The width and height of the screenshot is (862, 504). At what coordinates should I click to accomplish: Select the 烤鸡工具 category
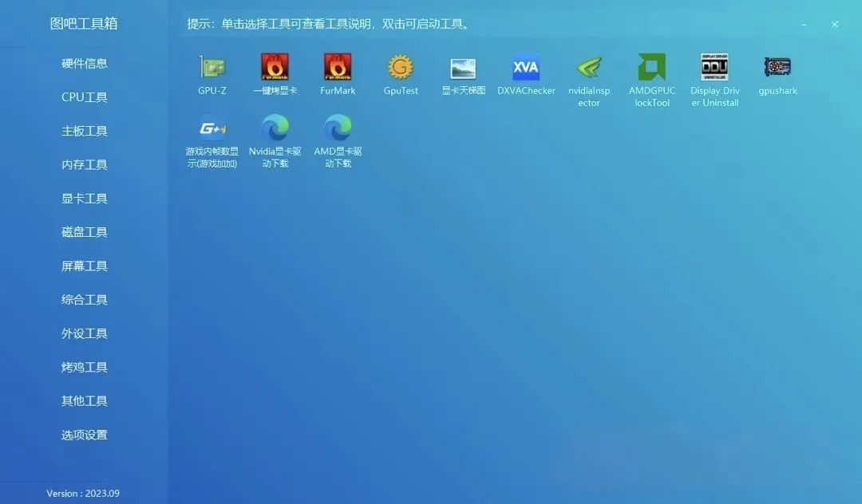(x=84, y=367)
